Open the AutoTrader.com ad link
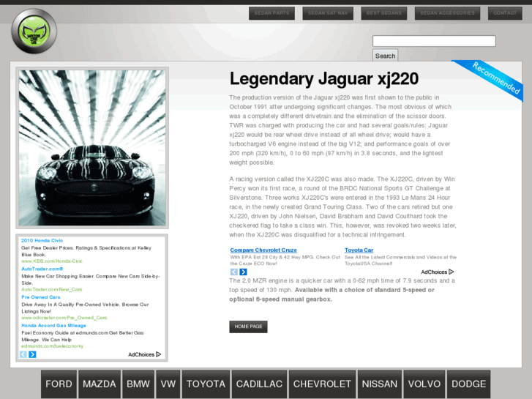Viewport: 532px width, 399px height. pyautogui.click(x=42, y=269)
